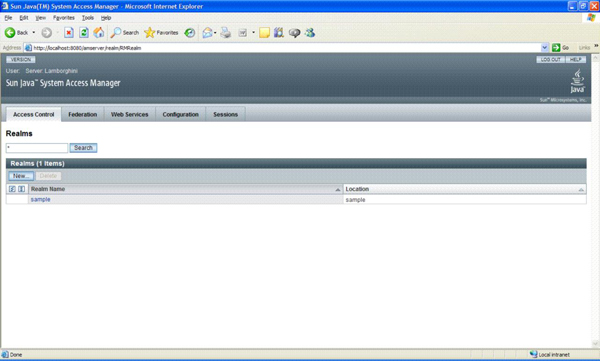The image size is (600, 361).
Task: Print the page using the printer icon
Action: [226, 33]
